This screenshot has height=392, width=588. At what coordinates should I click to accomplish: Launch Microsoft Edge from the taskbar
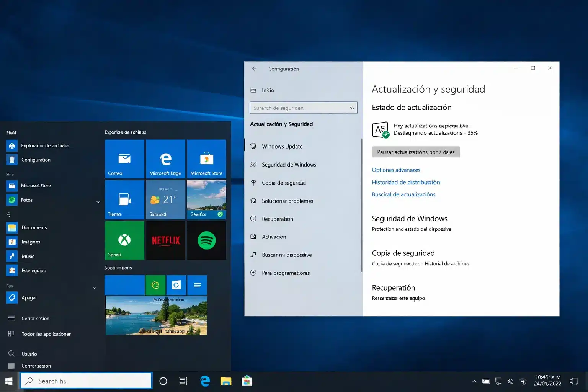204,381
